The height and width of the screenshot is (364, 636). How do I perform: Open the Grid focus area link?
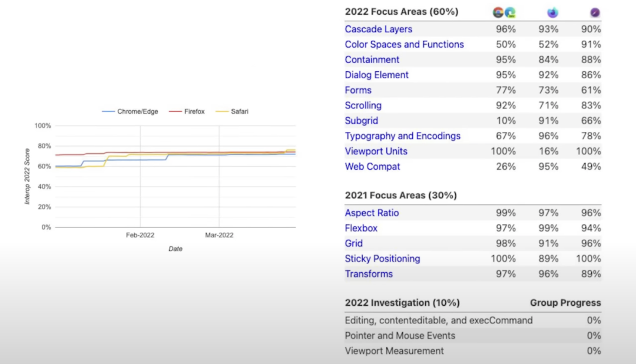(354, 243)
